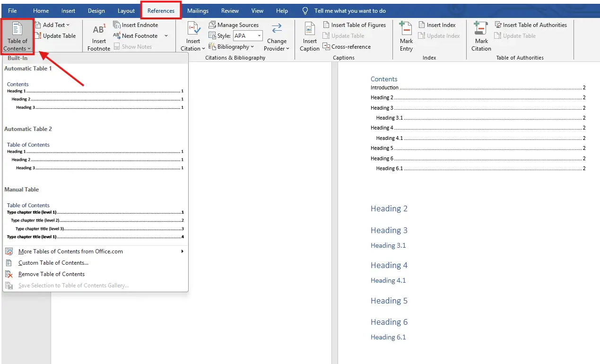Viewport: 600px width, 364px height.
Task: Click the Heading 4.1 subheading in document body
Action: 388,280
